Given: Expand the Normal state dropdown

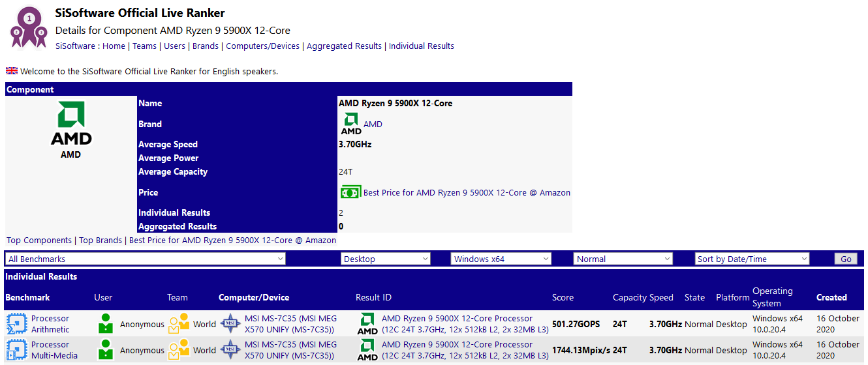Looking at the screenshot, I should point(623,259).
